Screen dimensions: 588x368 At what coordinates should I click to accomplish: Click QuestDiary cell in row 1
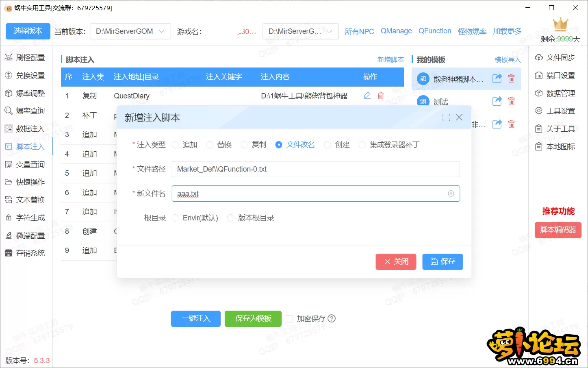[x=132, y=96]
